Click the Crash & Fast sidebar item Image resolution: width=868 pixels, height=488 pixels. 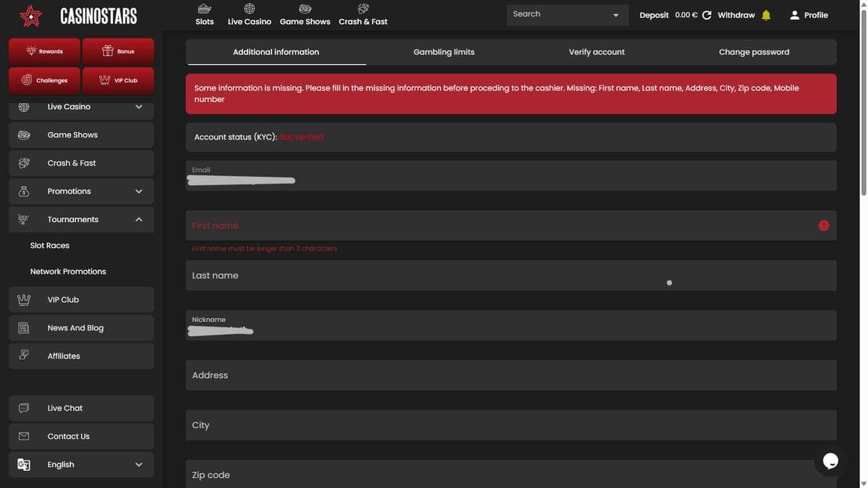pos(81,163)
